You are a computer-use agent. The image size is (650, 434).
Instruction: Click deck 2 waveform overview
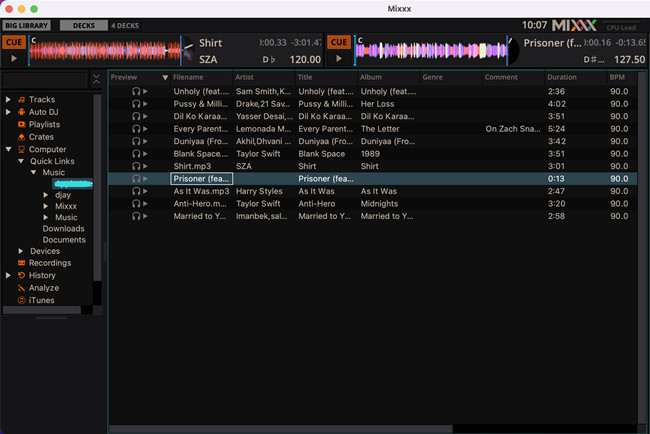(x=431, y=51)
